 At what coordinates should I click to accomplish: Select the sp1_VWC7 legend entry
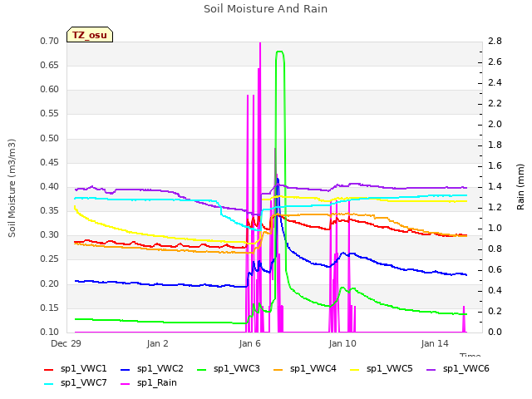click(x=76, y=382)
